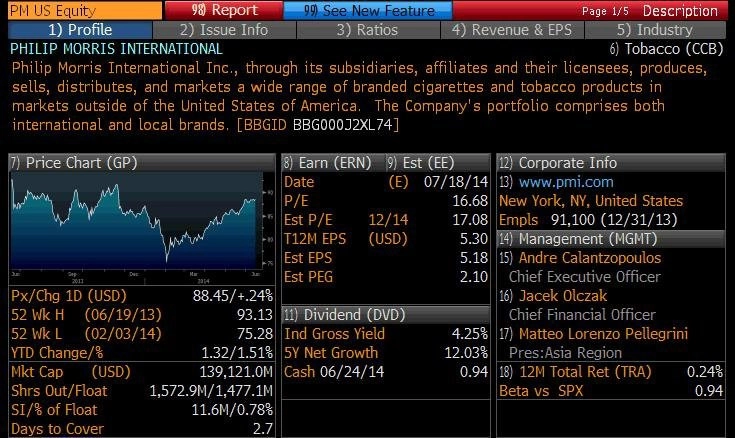Switch to the 5) Industry tab
This screenshot has height=438, width=735.
655,30
